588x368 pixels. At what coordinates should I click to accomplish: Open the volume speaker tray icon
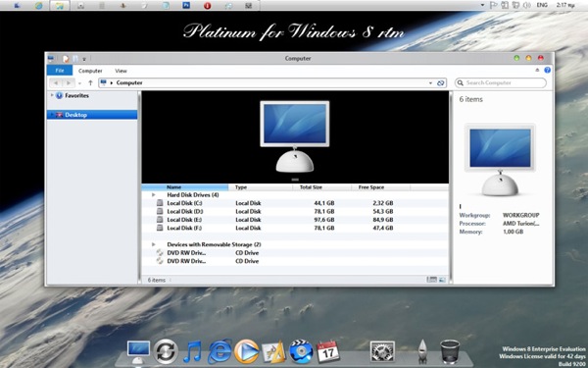click(526, 5)
